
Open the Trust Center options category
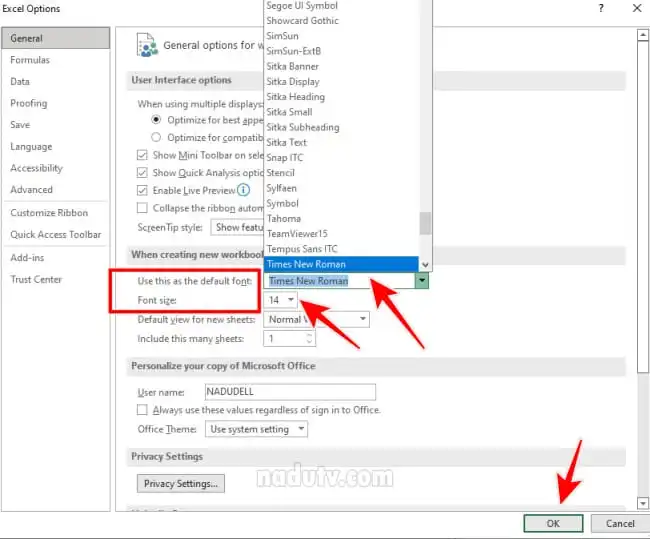point(56,279)
